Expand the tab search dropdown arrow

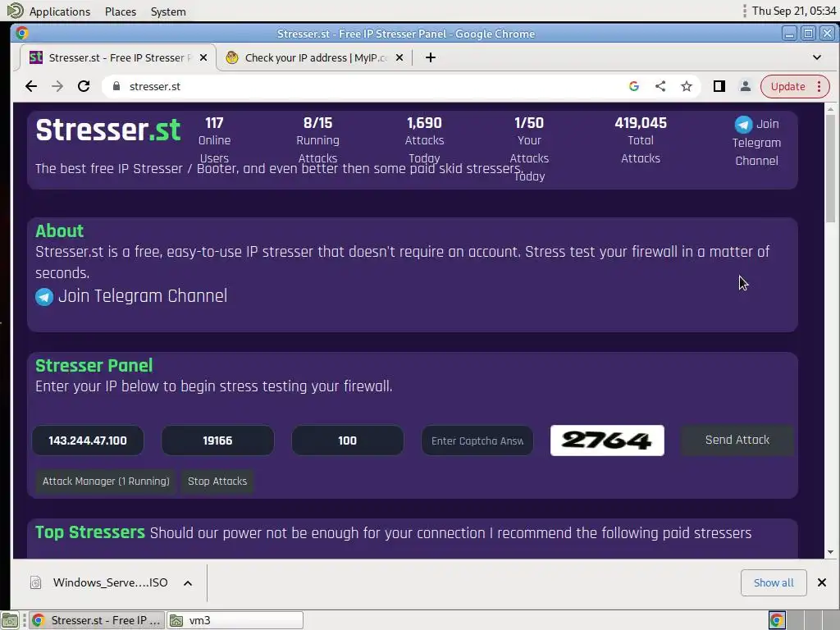[x=817, y=57]
